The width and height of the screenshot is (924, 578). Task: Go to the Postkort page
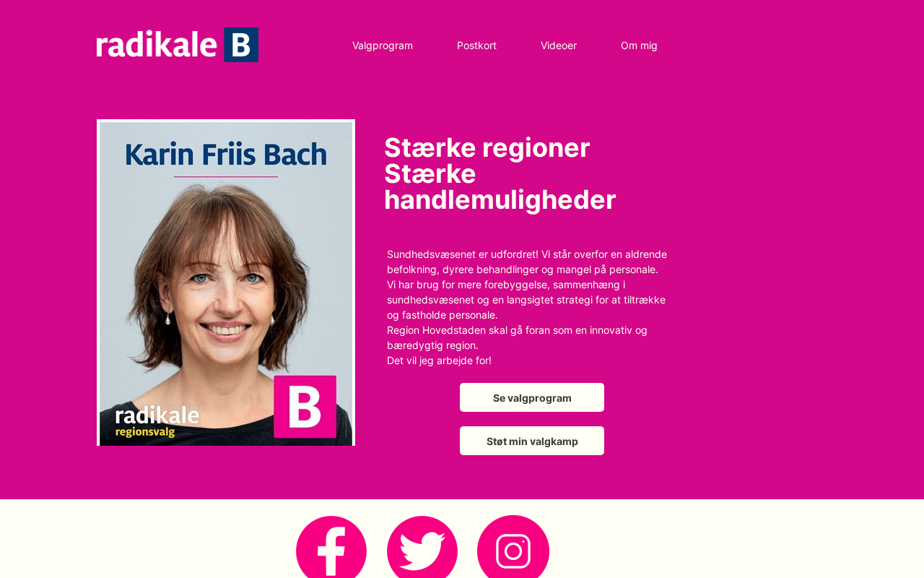pos(476,46)
